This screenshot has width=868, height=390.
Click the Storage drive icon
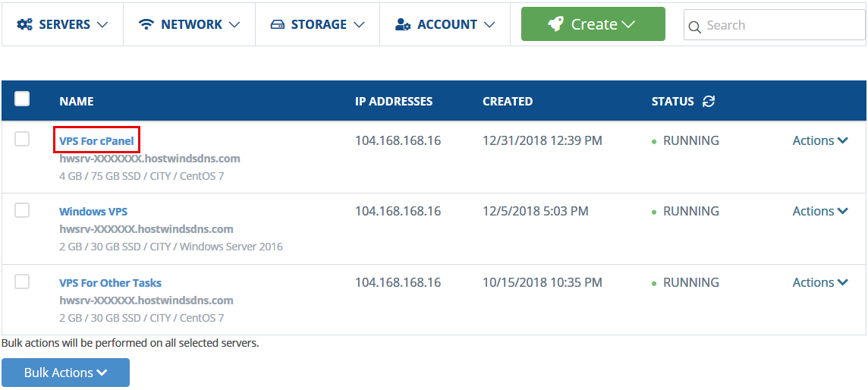278,24
